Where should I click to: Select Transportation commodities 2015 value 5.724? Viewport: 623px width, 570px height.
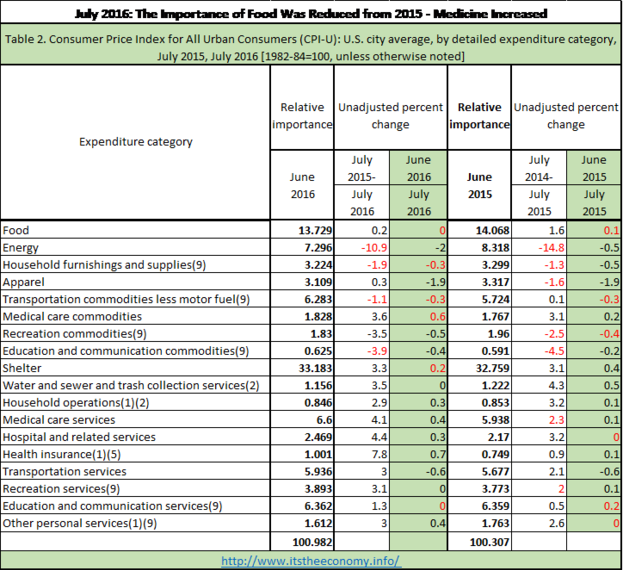pyautogui.click(x=495, y=299)
